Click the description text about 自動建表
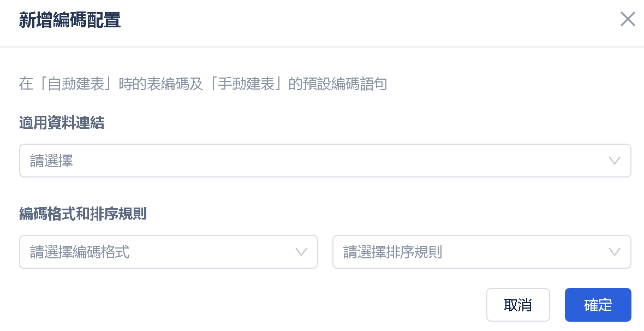The height and width of the screenshot is (331, 644). pyautogui.click(x=203, y=84)
